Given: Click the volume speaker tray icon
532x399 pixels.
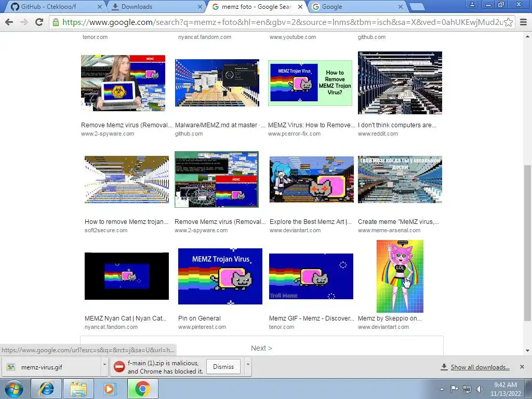Looking at the screenshot, I should click(480, 389).
